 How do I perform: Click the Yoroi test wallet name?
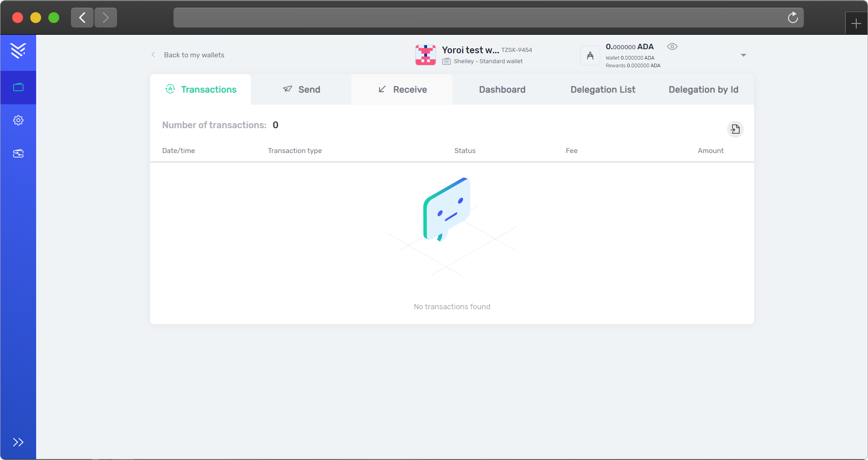[x=470, y=50]
